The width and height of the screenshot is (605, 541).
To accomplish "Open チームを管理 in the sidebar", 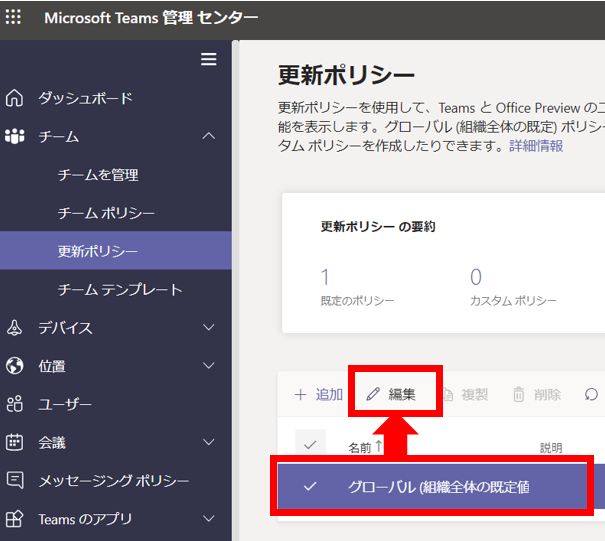I will 98,175.
